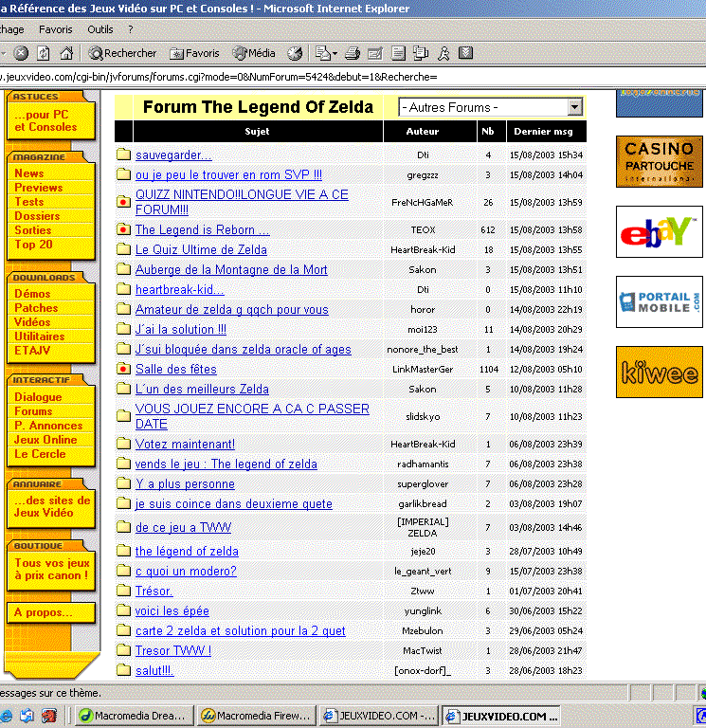
Task: Click the Print toolbar icon
Action: [x=353, y=53]
